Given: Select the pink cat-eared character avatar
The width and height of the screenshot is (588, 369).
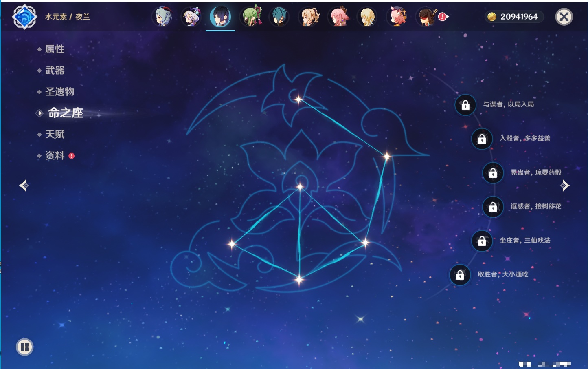Looking at the screenshot, I should coord(397,17).
